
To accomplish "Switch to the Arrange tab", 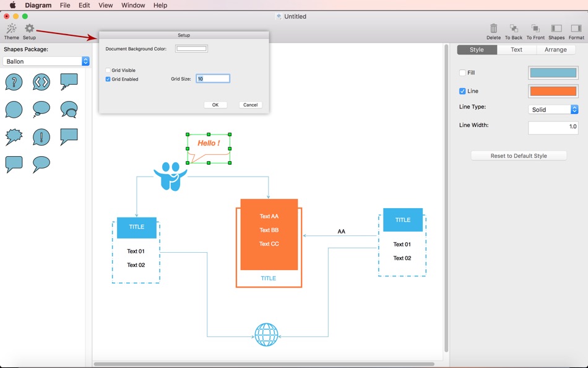I will coord(555,50).
